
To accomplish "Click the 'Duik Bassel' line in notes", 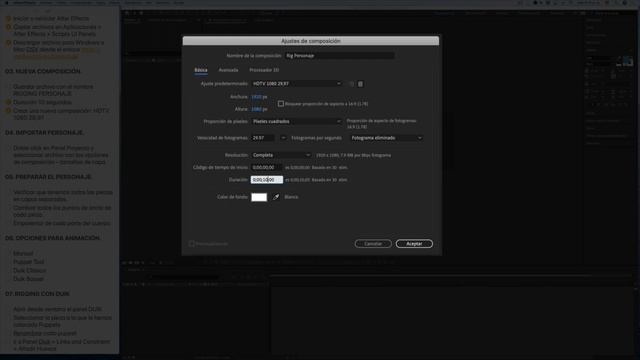I will pyautogui.click(x=28, y=279).
